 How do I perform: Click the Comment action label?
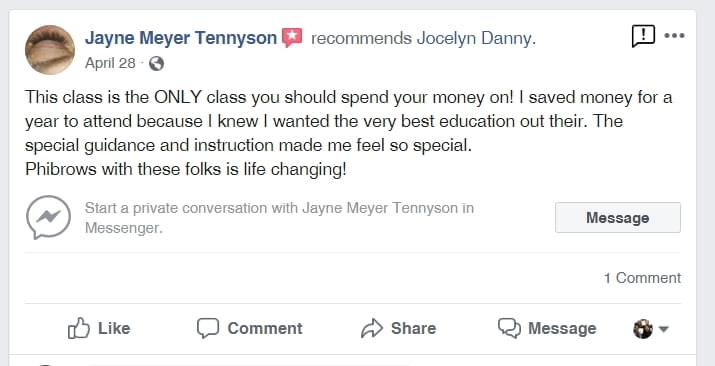(x=264, y=328)
